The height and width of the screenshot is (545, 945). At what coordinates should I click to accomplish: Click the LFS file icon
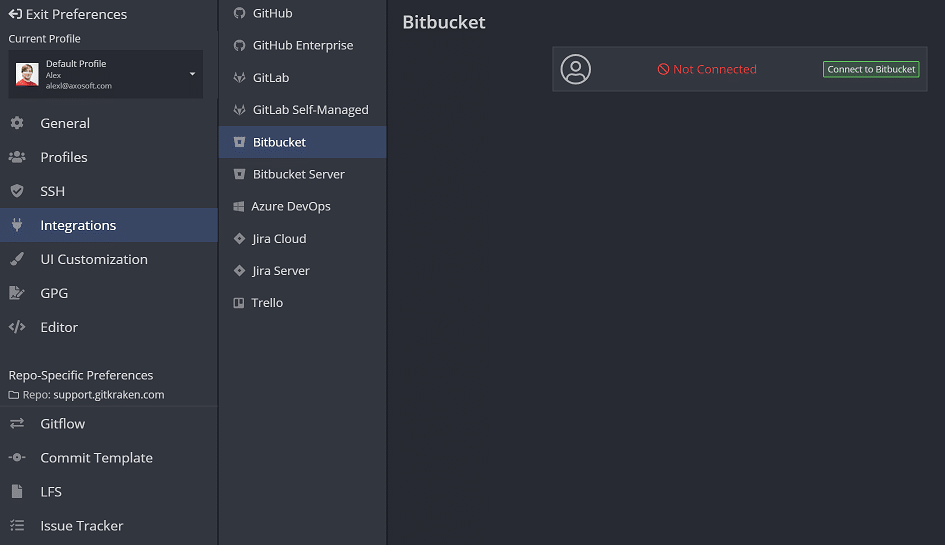pyautogui.click(x=17, y=491)
